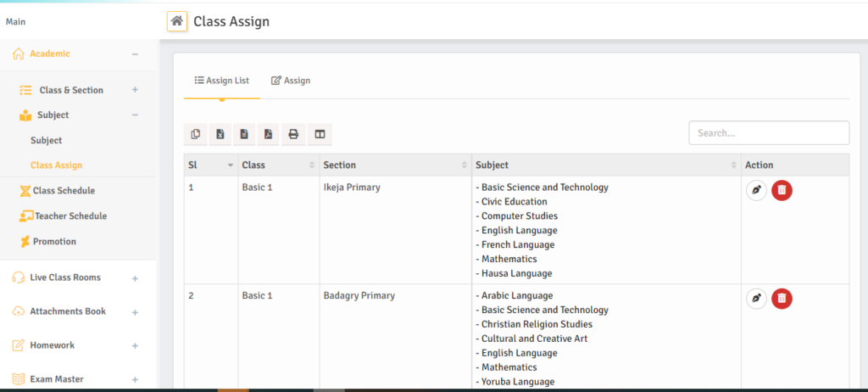Expand the Class & Section submenu
The image size is (868, 392).
click(135, 90)
